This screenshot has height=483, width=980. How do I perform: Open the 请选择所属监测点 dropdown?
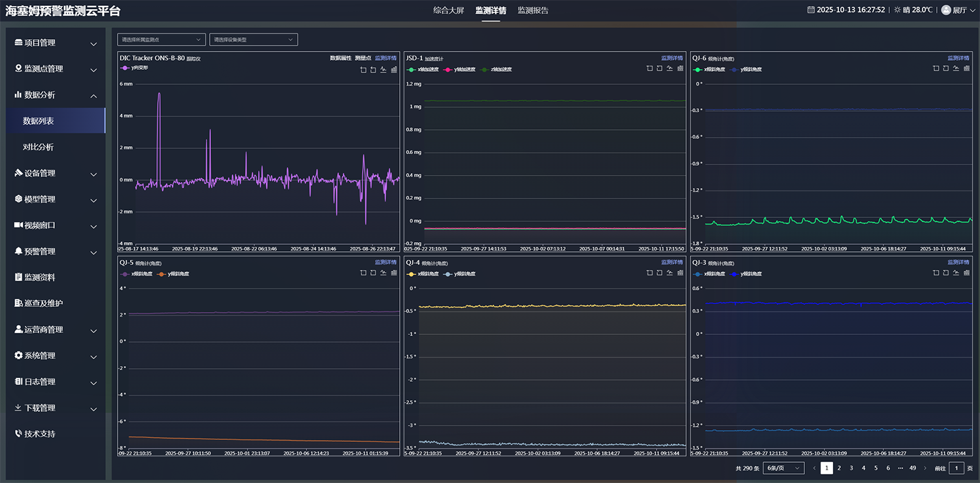point(161,40)
